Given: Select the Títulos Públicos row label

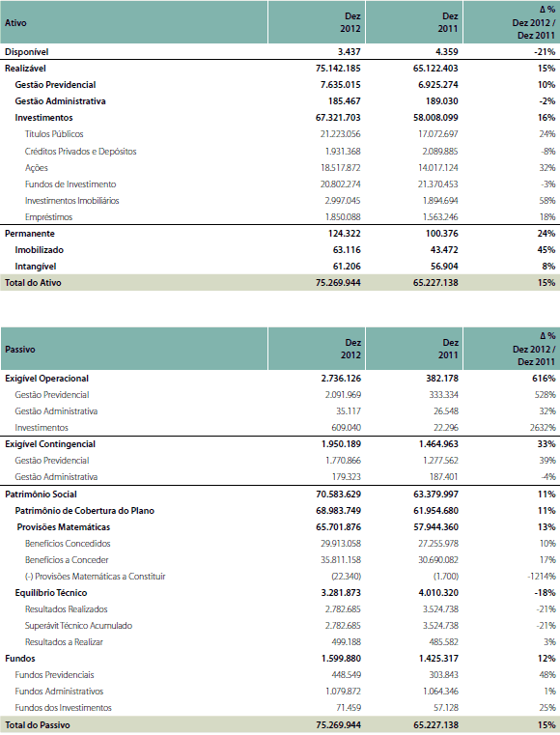Looking at the screenshot, I should tap(54, 134).
